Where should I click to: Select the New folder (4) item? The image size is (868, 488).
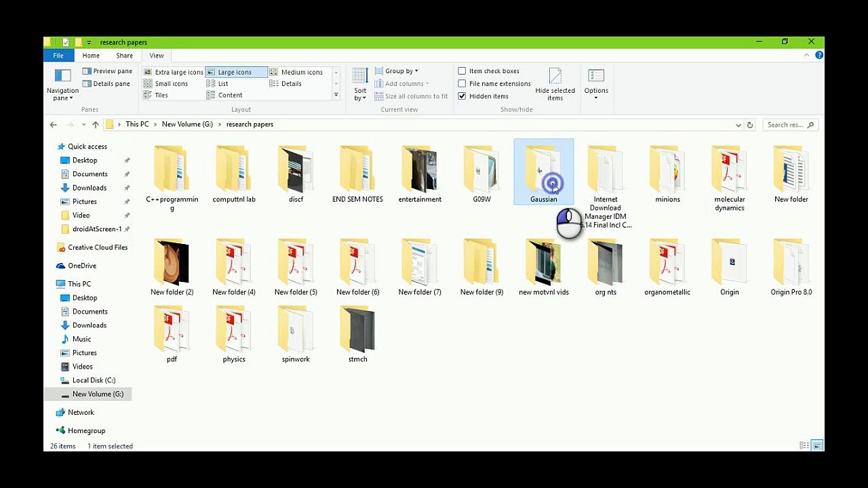(x=234, y=267)
